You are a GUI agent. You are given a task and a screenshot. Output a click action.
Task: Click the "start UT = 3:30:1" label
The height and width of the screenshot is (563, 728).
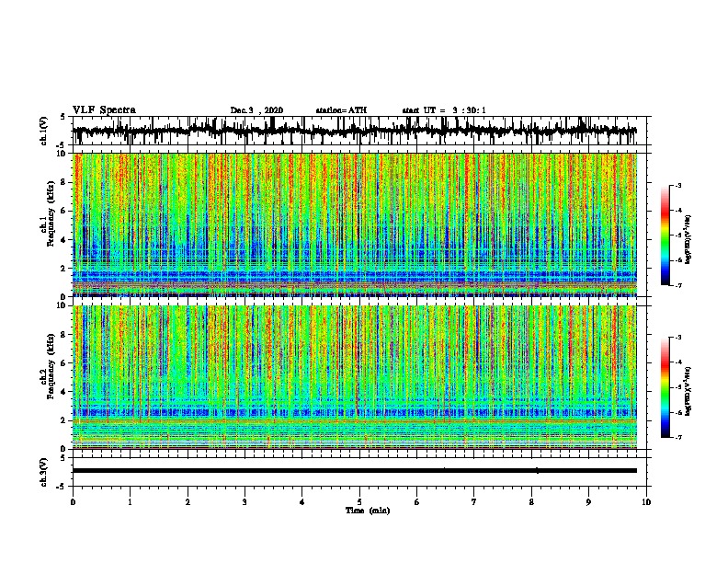pos(444,110)
